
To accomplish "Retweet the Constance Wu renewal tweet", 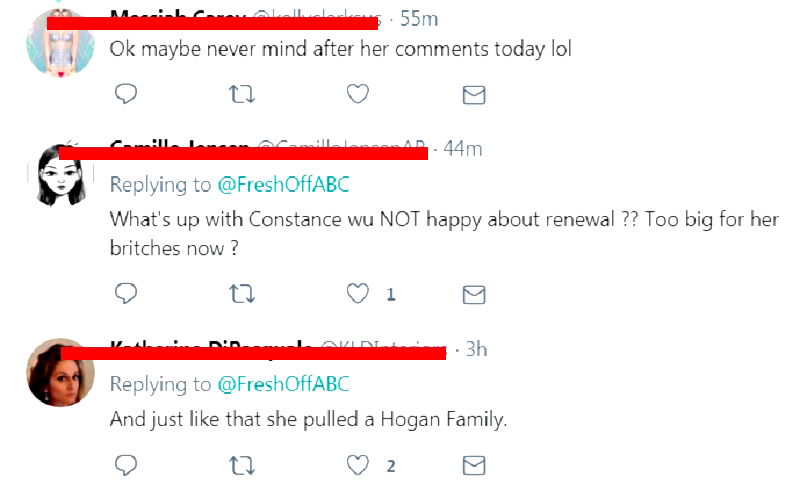I will coord(241,294).
